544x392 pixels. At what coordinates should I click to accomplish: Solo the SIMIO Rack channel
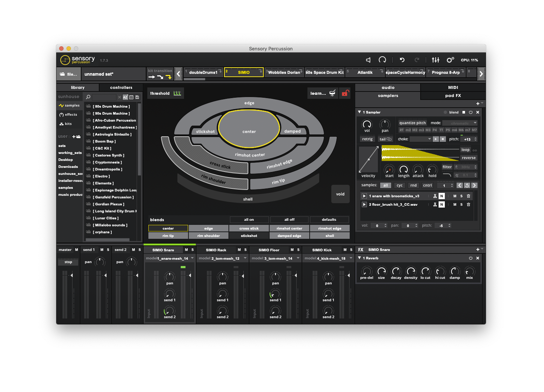[245, 250]
